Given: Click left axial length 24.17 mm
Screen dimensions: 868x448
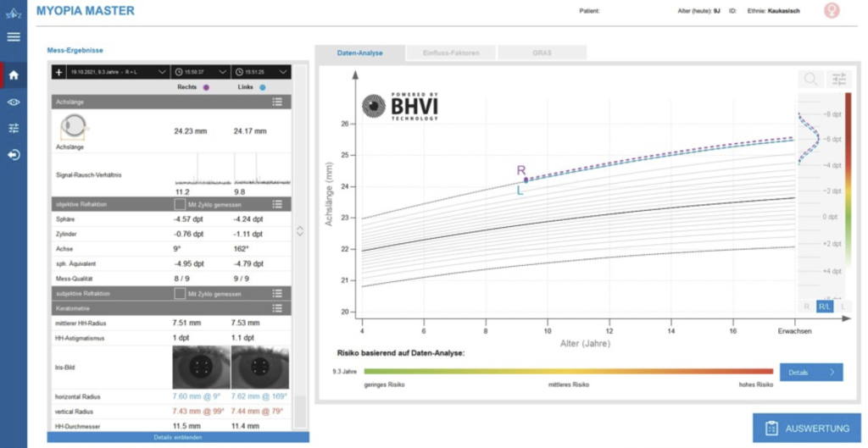Looking at the screenshot, I should click(250, 131).
